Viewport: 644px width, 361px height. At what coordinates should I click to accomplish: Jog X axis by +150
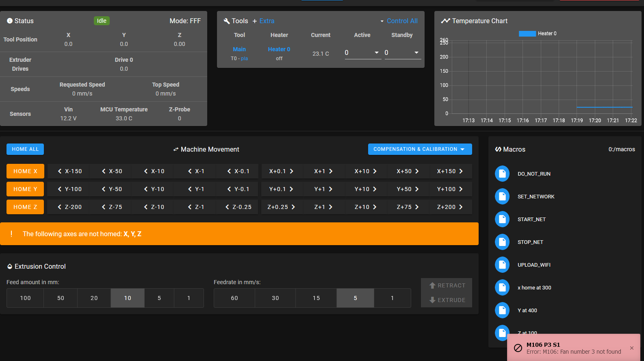450,171
